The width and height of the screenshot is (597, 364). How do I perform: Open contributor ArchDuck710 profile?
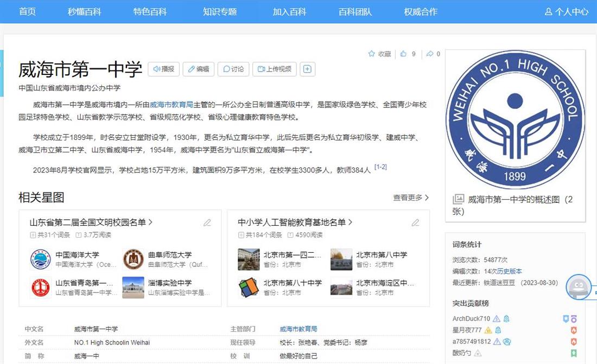tap(471, 318)
